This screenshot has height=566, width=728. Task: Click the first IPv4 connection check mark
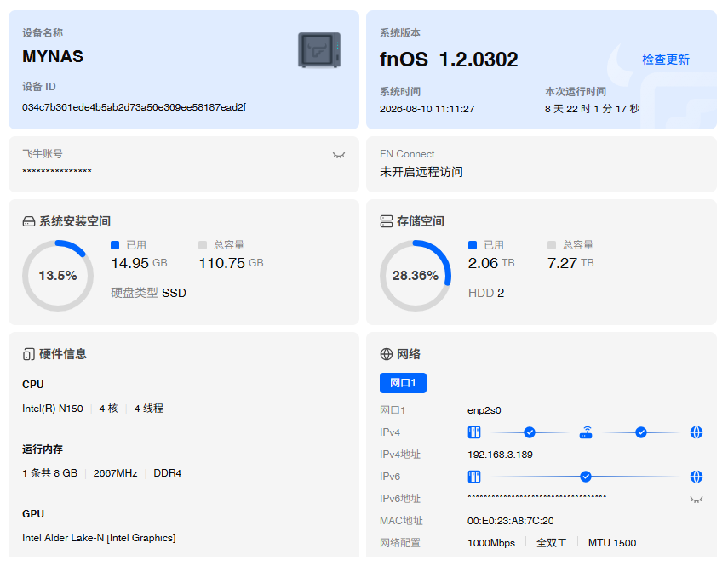530,432
